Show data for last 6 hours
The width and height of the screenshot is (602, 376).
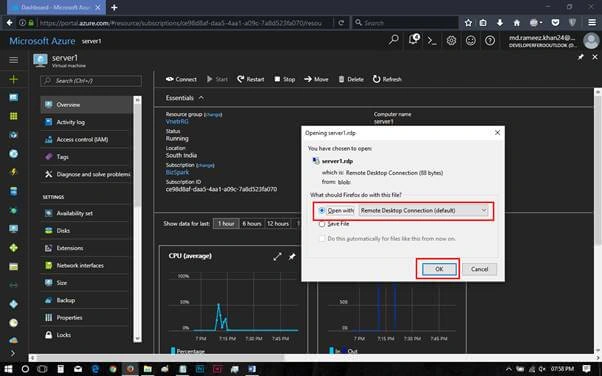coord(252,224)
